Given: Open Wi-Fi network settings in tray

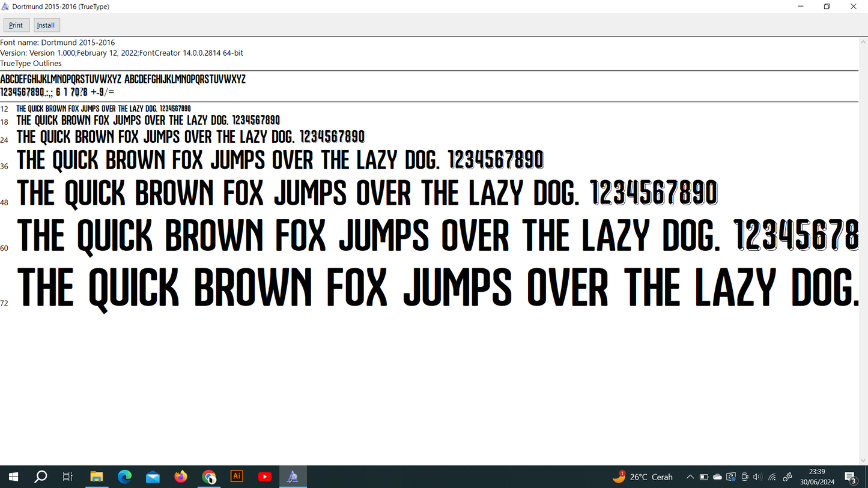Looking at the screenshot, I should [772, 477].
